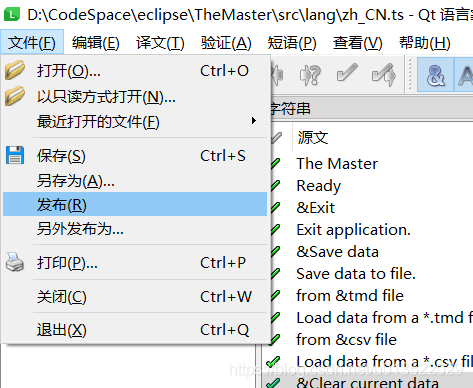Select 退出(X) menu entry
This screenshot has width=473, height=388.
[x=135, y=330]
